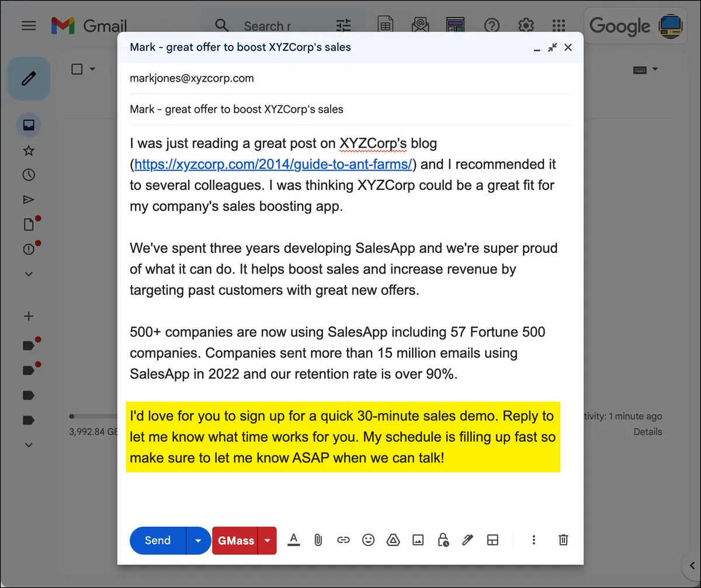This screenshot has width=701, height=588.
Task: Open the GMass settings dropdown arrow
Action: pyautogui.click(x=267, y=540)
